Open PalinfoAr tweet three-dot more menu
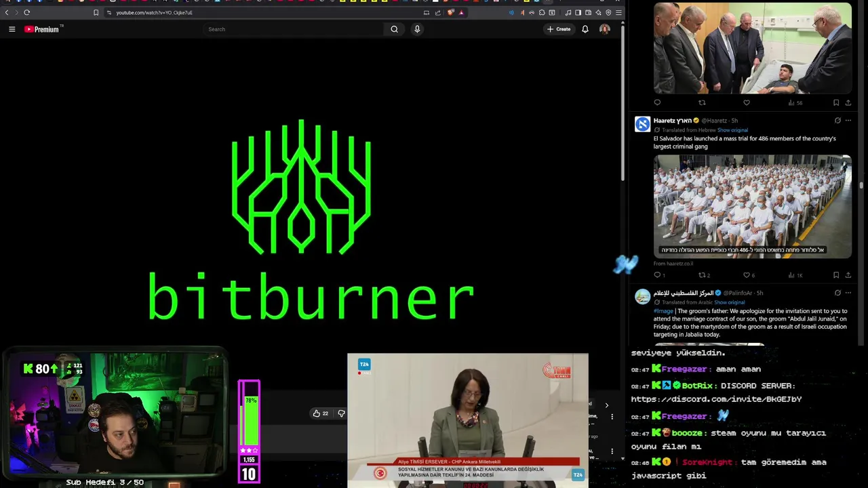 pos(848,293)
